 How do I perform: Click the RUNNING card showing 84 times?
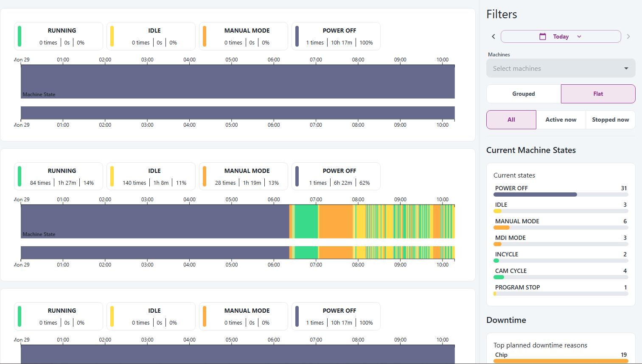click(x=58, y=176)
